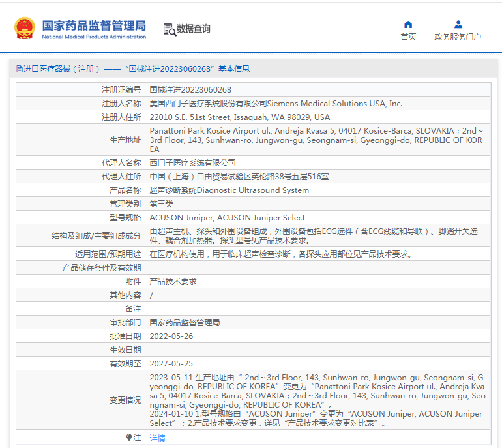Select management class 第三类 value
502x448 pixels.
click(317, 203)
